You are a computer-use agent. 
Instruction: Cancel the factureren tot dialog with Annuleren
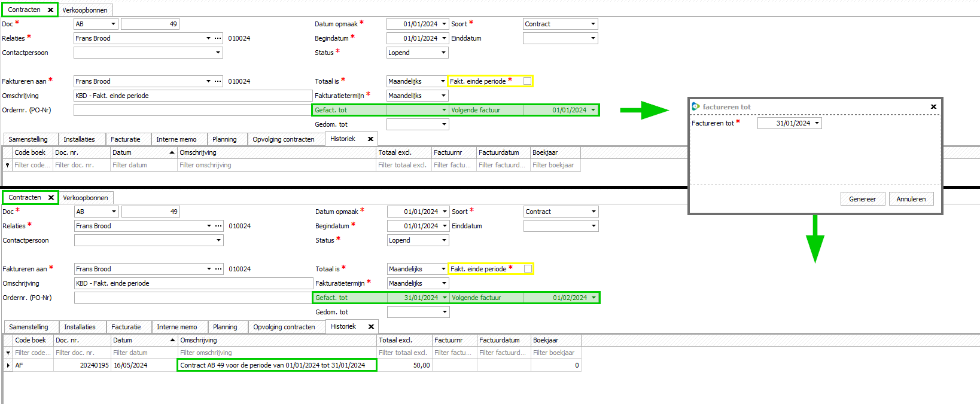click(x=911, y=199)
